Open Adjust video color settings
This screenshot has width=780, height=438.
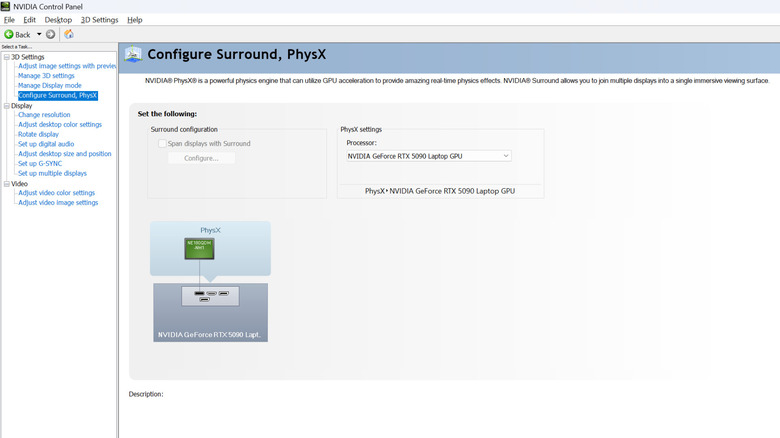pyautogui.click(x=56, y=193)
